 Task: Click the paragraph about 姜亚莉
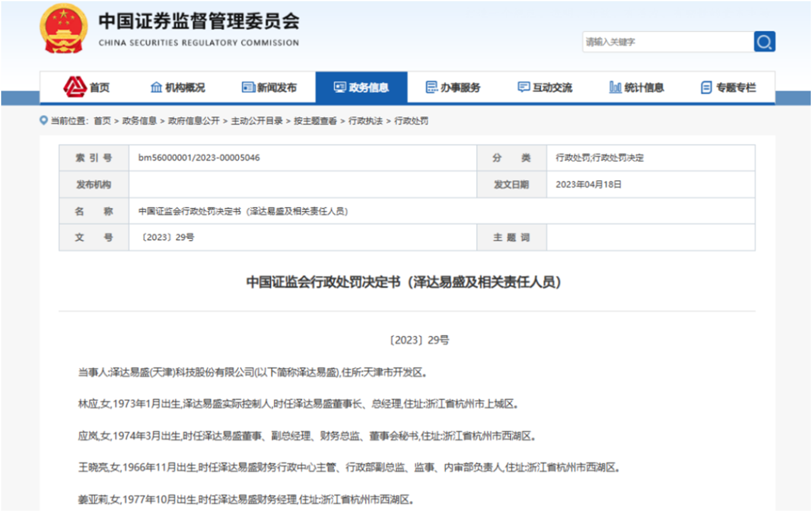(x=246, y=500)
